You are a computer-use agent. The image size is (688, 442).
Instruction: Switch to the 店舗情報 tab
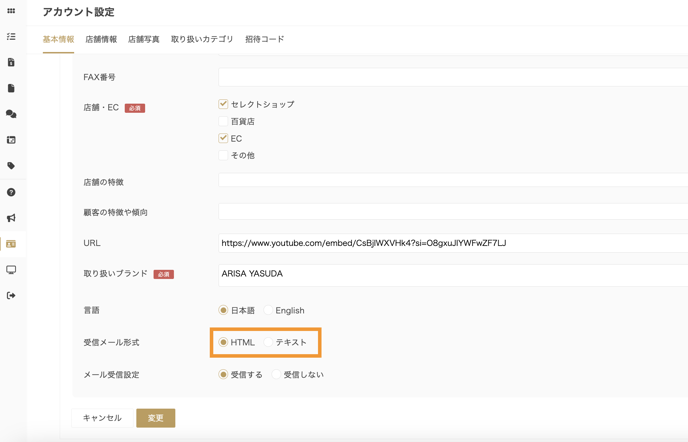point(101,40)
